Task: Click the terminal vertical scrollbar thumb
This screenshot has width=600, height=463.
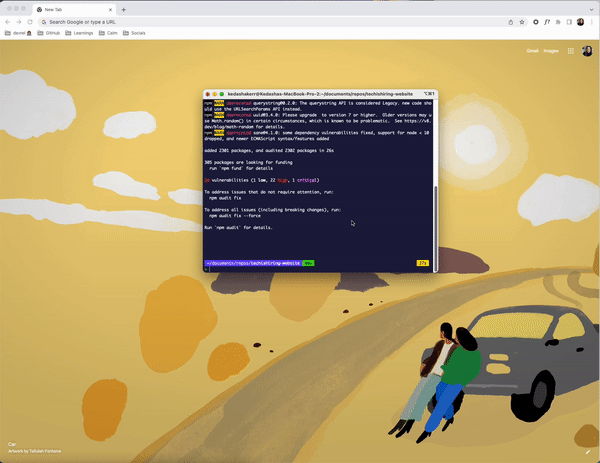Action: 435,228
